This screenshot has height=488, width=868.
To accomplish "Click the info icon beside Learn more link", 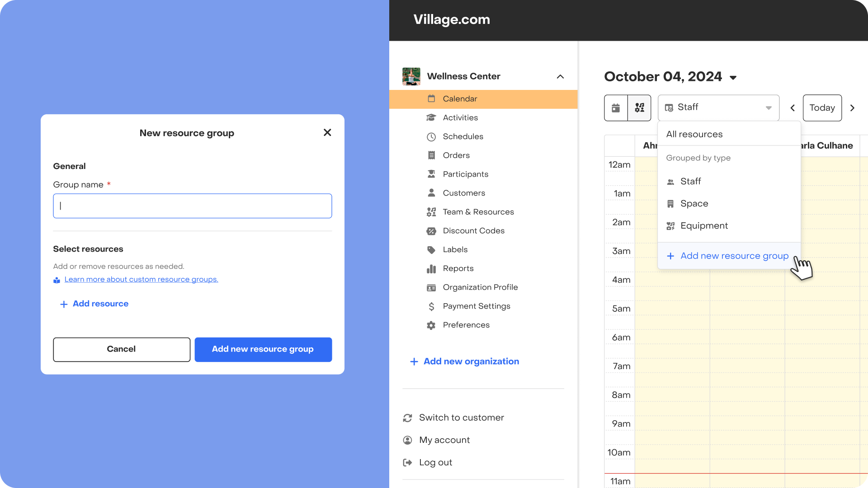I will click(57, 280).
